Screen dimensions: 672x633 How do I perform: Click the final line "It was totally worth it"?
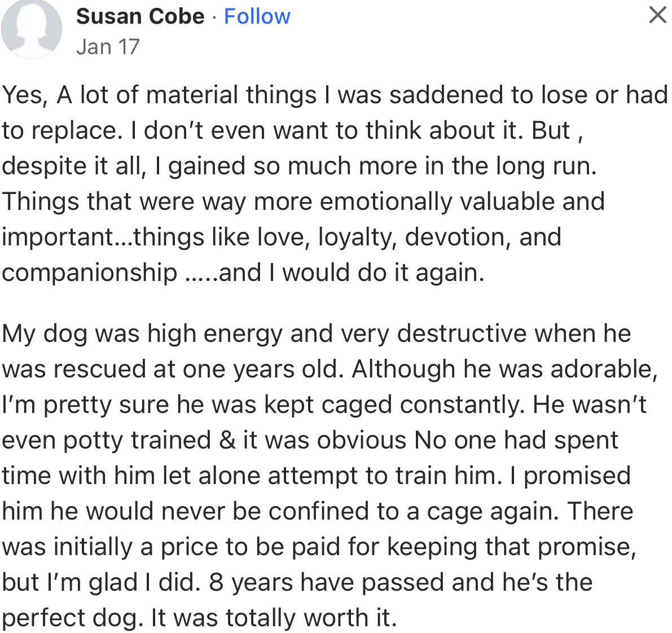click(274, 618)
